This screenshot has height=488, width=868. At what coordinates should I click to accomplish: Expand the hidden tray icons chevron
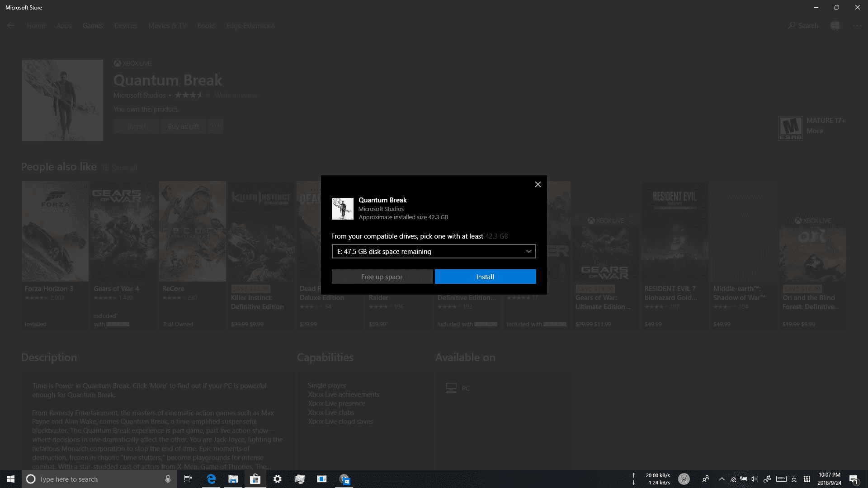[x=722, y=479]
